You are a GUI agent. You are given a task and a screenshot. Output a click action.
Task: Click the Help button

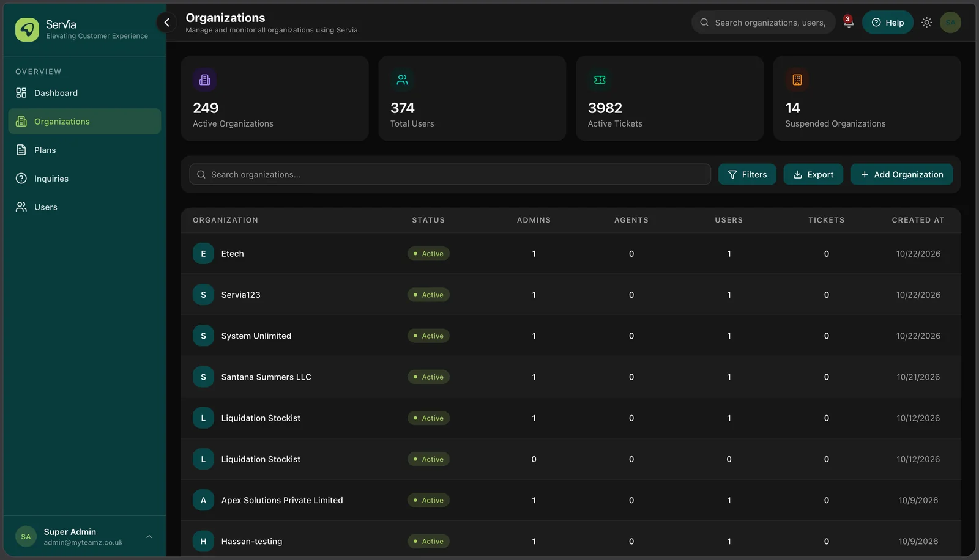887,23
